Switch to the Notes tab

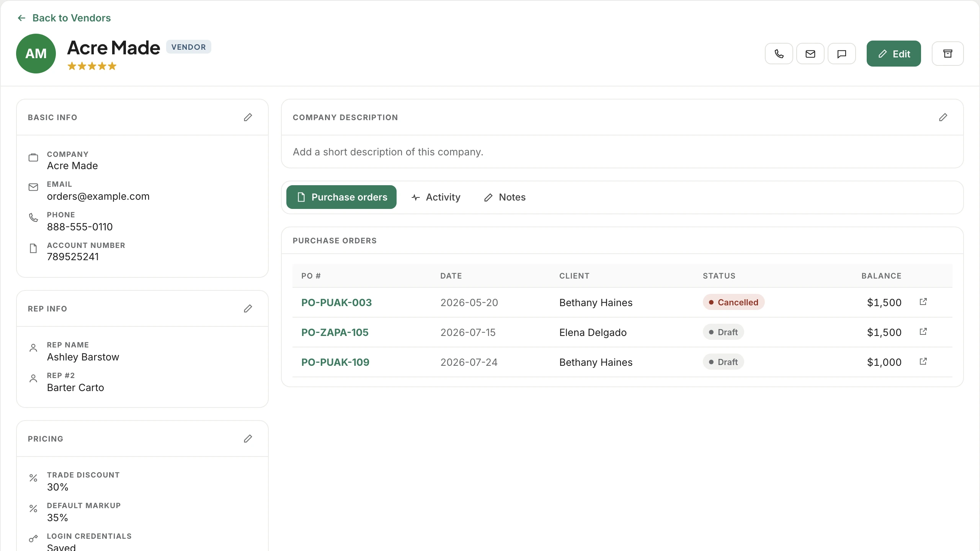[x=505, y=197]
